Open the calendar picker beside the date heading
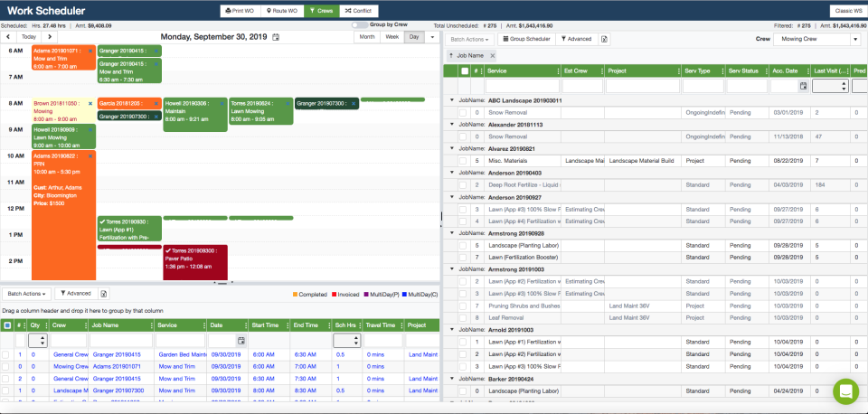 (x=276, y=37)
